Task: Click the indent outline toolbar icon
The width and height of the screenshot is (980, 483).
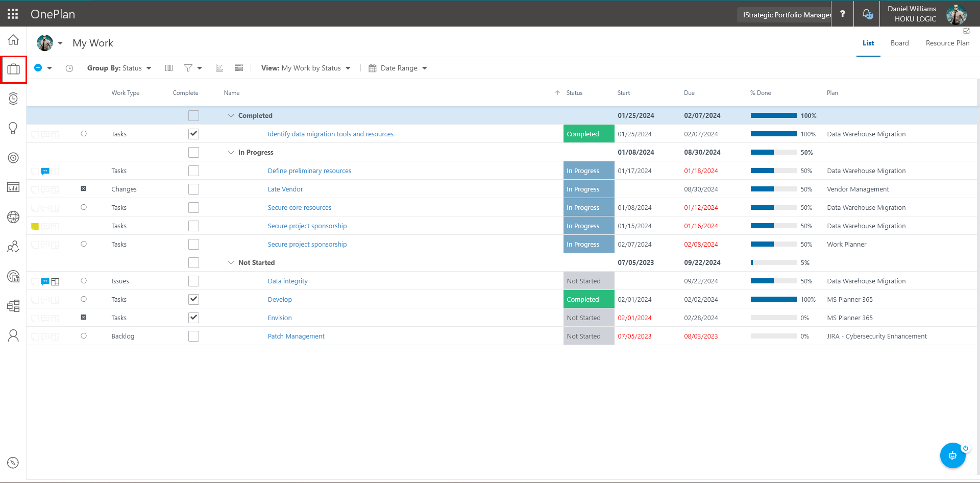Action: pos(219,68)
